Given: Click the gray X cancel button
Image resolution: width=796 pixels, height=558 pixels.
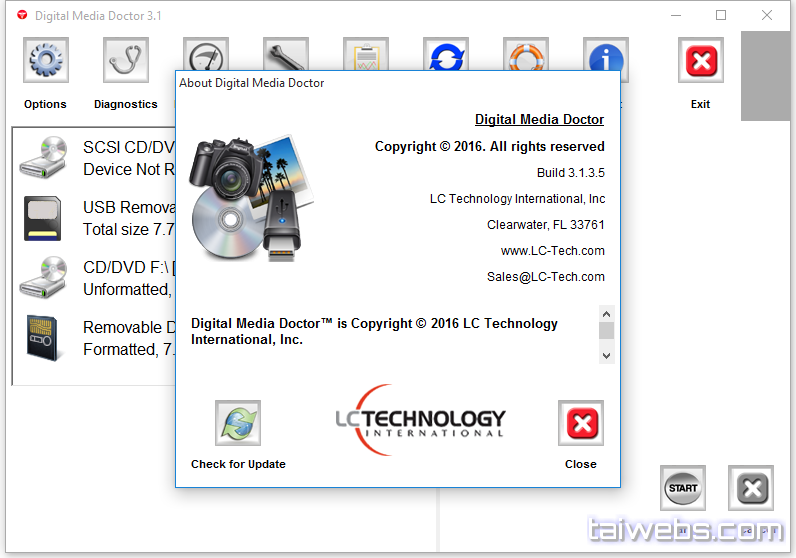Looking at the screenshot, I should coord(752,489).
